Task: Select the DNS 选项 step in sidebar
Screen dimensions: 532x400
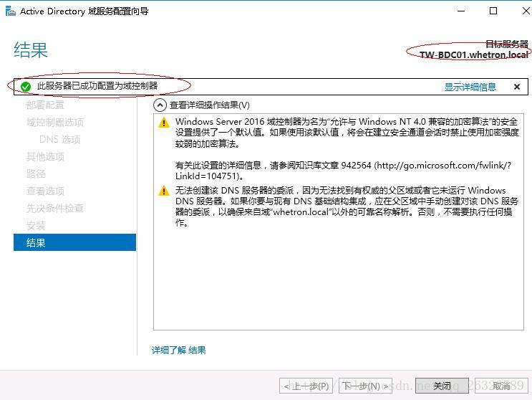Action: click(x=59, y=139)
